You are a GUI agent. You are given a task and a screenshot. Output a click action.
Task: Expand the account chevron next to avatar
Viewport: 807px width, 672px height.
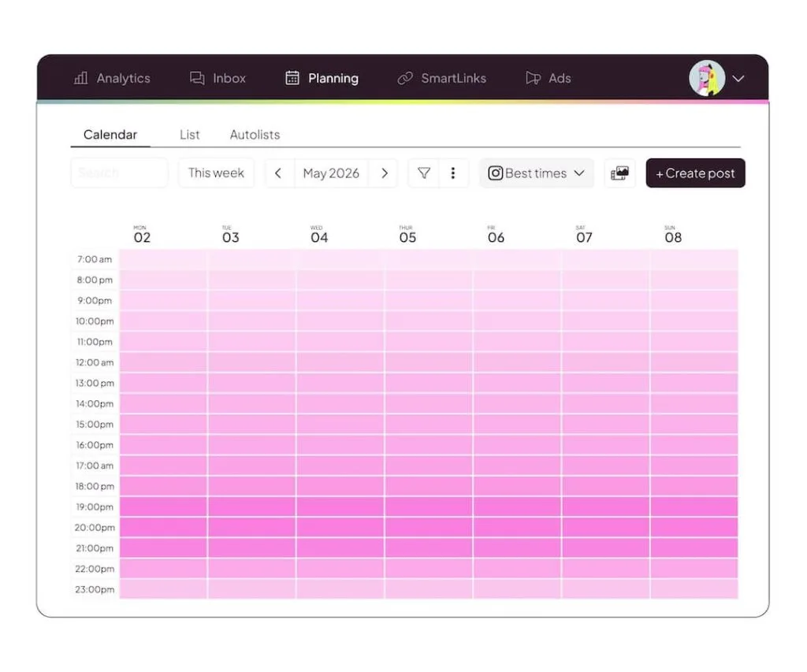pos(738,79)
